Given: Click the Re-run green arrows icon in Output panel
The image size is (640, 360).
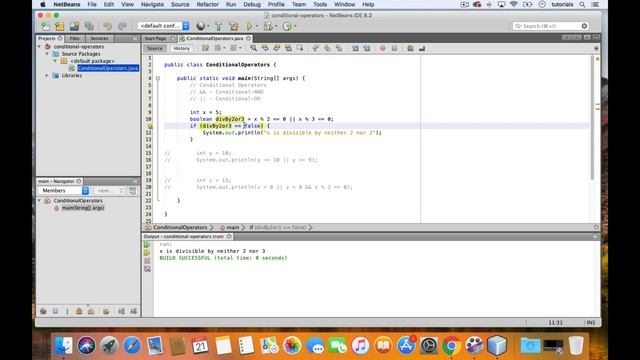Looking at the screenshot, I should pyautogui.click(x=147, y=245).
